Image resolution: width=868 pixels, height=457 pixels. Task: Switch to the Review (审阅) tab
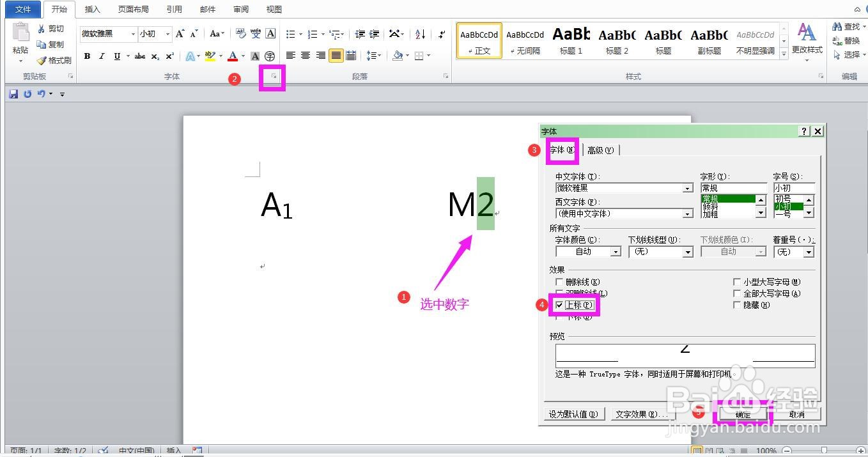[x=241, y=9]
